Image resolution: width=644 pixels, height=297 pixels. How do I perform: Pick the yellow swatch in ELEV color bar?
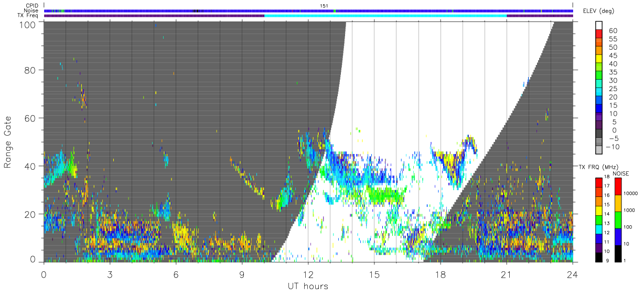599,59
